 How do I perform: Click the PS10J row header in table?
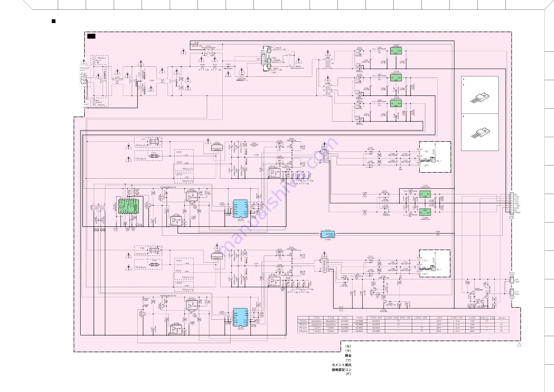[x=303, y=321]
